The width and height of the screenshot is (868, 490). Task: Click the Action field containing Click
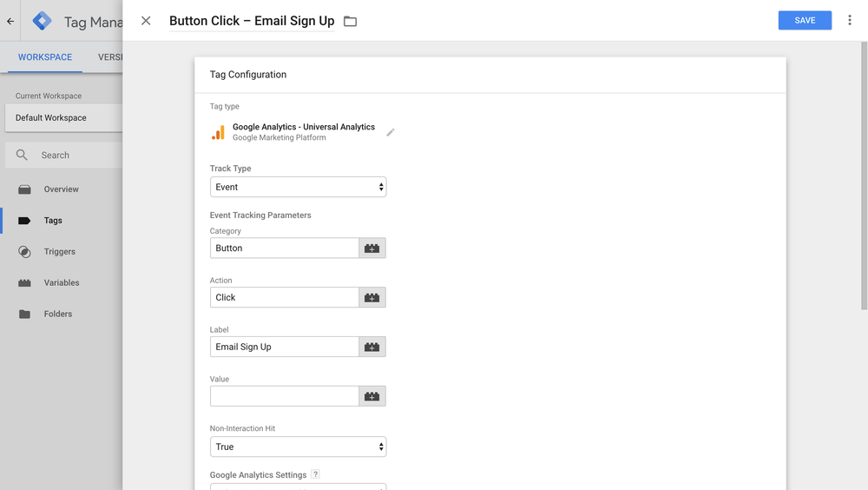coord(285,297)
